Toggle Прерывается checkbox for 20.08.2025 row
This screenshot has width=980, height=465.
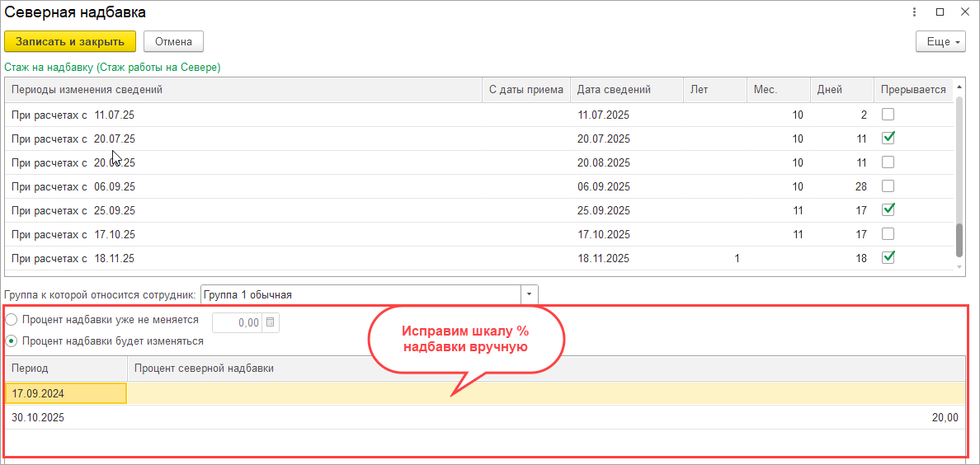888,162
